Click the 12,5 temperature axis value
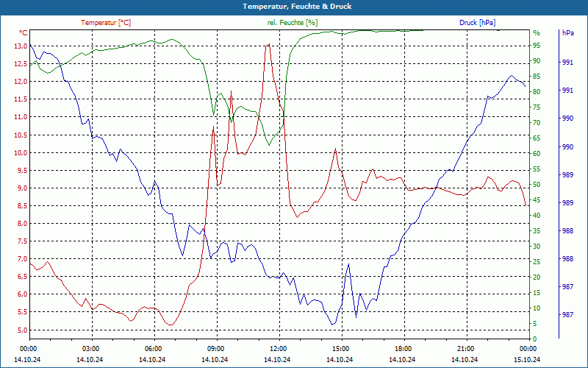 (x=21, y=64)
